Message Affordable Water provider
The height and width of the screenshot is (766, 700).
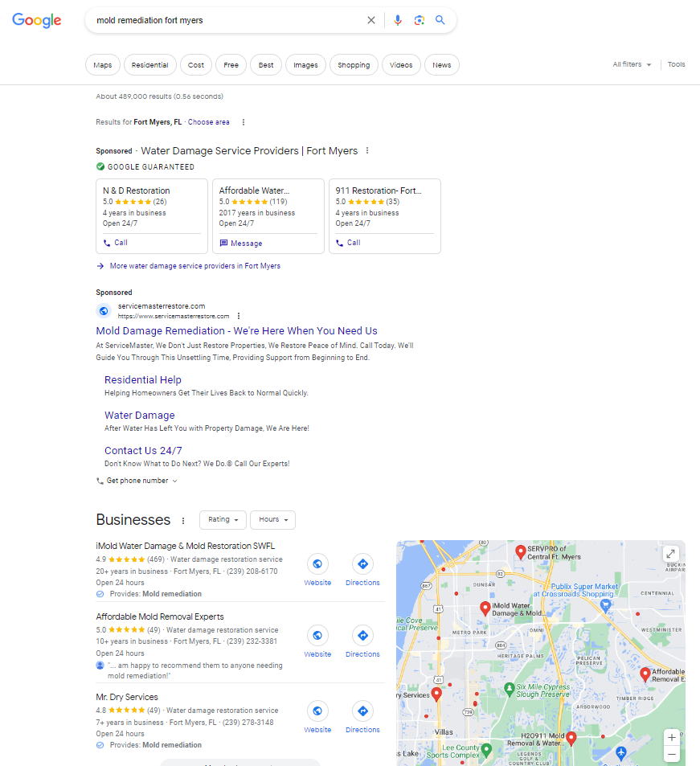point(241,244)
